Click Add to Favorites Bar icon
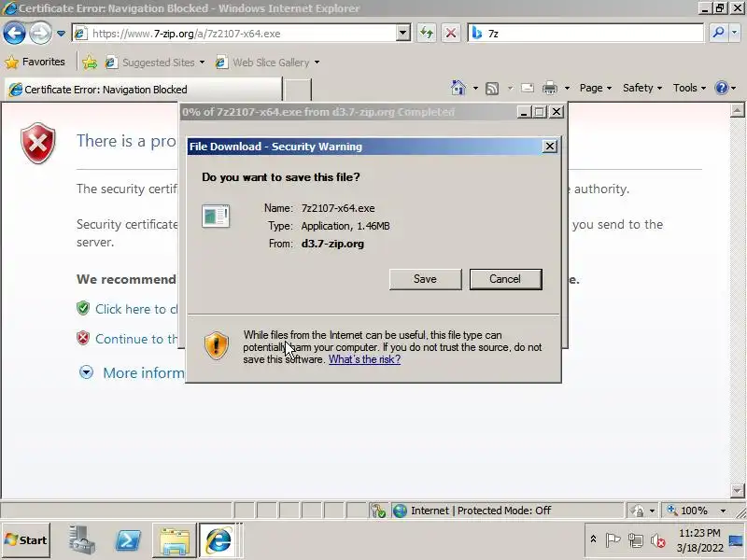This screenshot has width=747, height=560. pyautogui.click(x=90, y=63)
